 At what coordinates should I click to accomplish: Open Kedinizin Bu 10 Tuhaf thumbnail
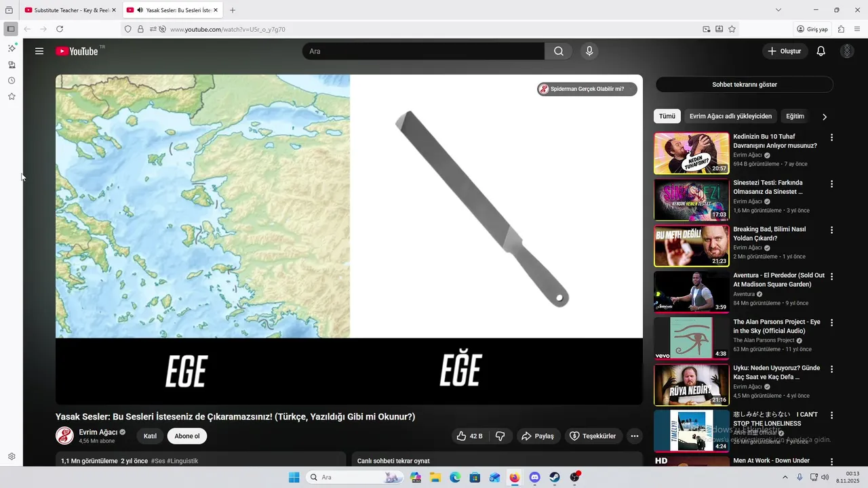(692, 153)
